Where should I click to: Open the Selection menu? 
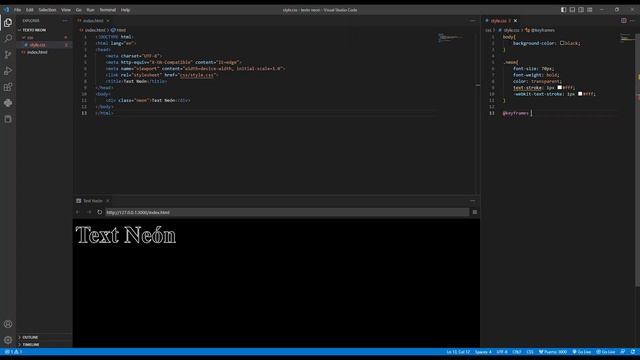coord(47,10)
